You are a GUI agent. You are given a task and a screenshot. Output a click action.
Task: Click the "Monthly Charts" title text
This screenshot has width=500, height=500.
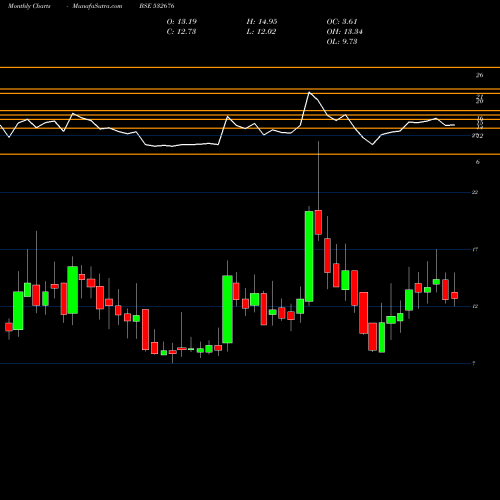(29, 6)
